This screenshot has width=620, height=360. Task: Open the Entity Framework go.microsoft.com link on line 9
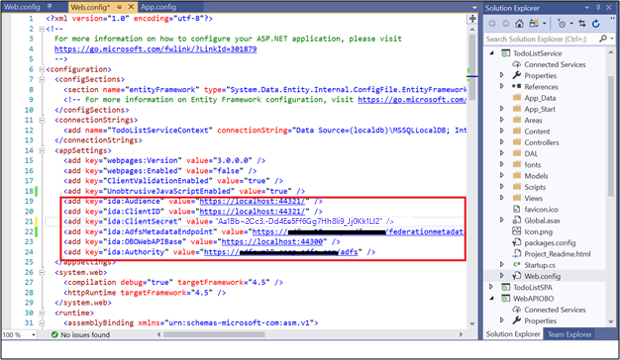(412, 100)
